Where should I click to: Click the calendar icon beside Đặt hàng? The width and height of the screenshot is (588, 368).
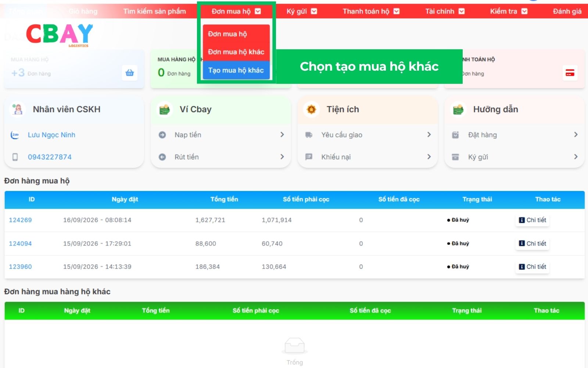pyautogui.click(x=455, y=135)
